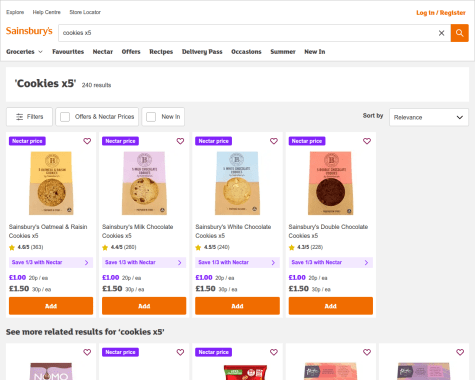
Task: Open the Oatmeal & Raisin Cookies product image
Action: click(x=51, y=183)
